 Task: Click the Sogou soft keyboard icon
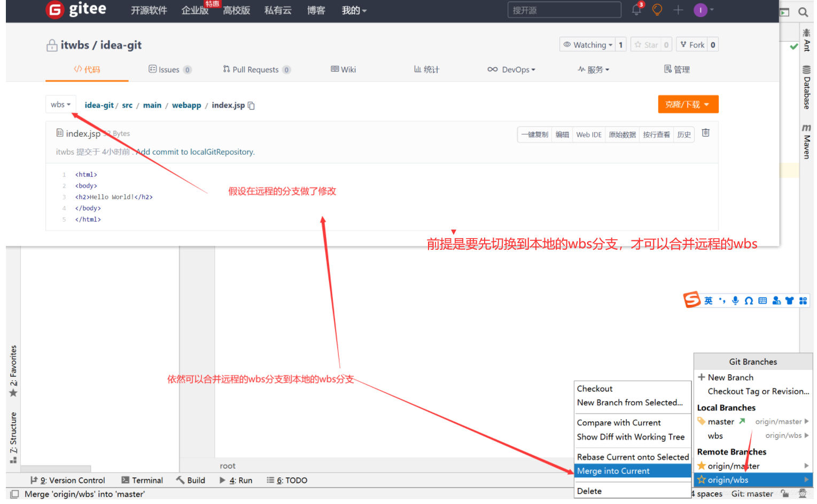pos(762,301)
